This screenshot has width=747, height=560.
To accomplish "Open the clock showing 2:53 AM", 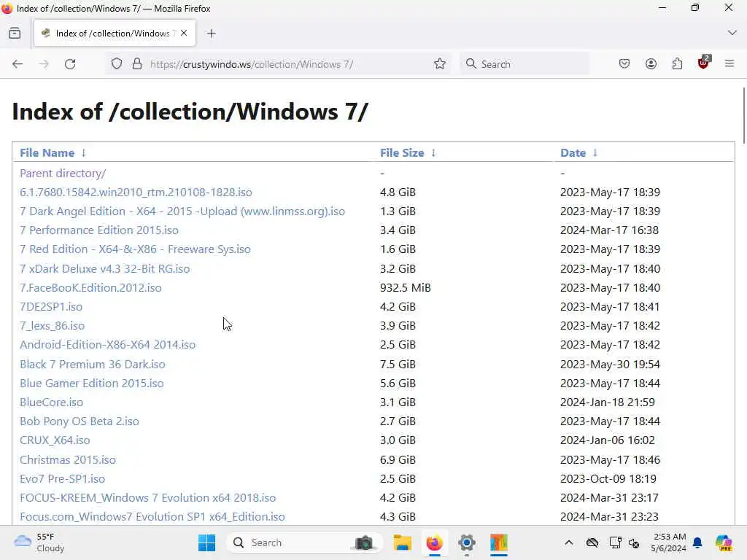I will pyautogui.click(x=669, y=542).
